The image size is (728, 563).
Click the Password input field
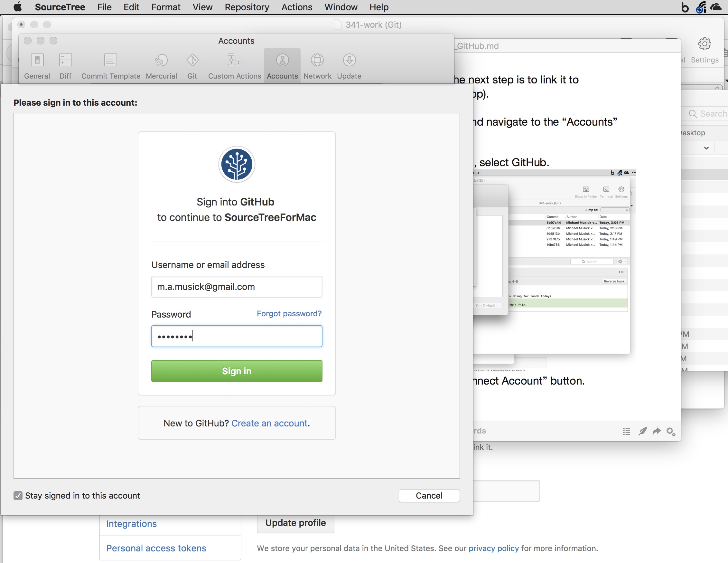click(x=237, y=336)
